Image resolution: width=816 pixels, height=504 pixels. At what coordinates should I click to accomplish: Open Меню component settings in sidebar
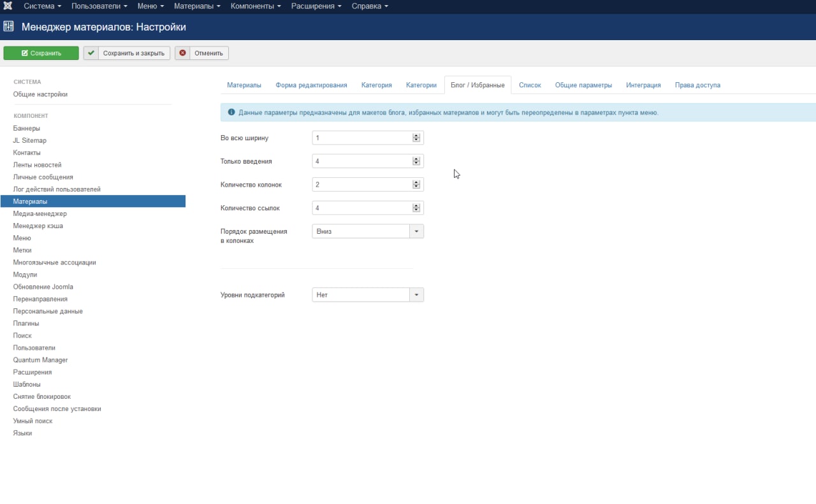pyautogui.click(x=22, y=238)
